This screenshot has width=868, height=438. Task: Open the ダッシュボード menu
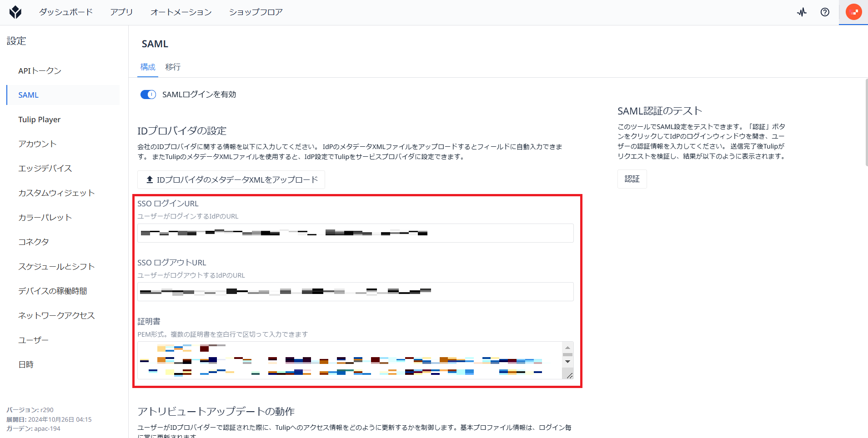[x=66, y=12]
